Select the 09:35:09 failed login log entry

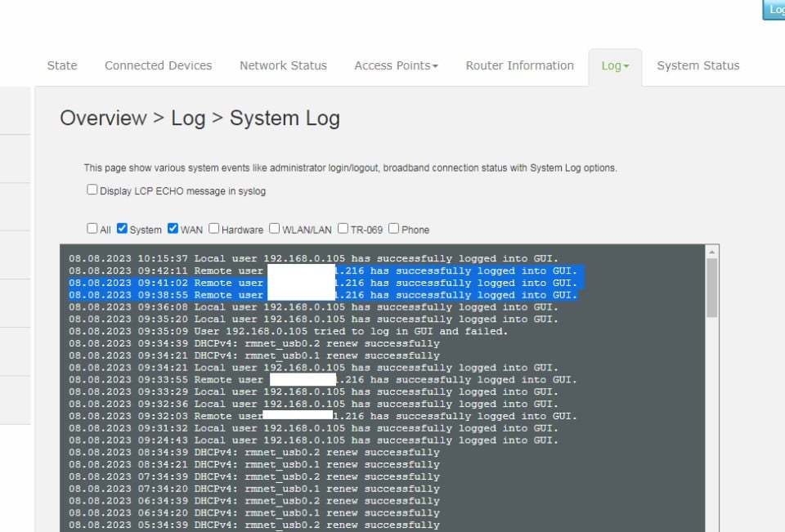pyautogui.click(x=289, y=331)
